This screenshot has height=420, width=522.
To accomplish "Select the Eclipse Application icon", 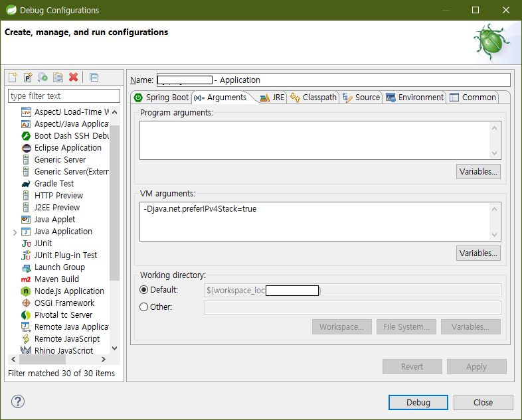I will (27, 148).
